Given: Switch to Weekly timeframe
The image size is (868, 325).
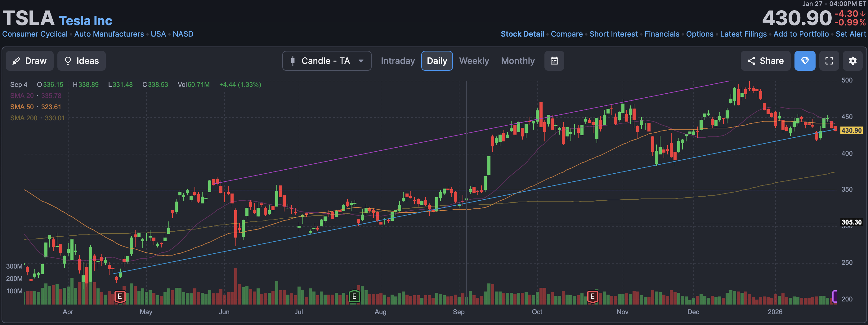Looking at the screenshot, I should pyautogui.click(x=474, y=61).
